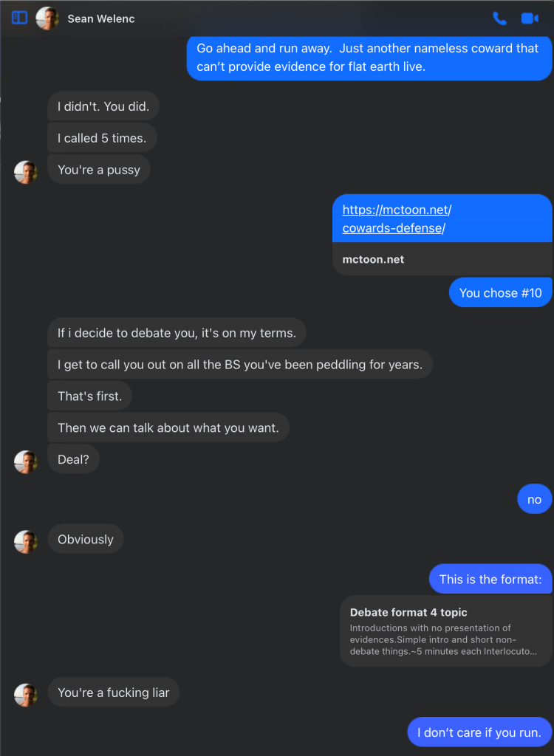The image size is (554, 756).
Task: Select the "I didn't. You did." message
Action: [103, 106]
